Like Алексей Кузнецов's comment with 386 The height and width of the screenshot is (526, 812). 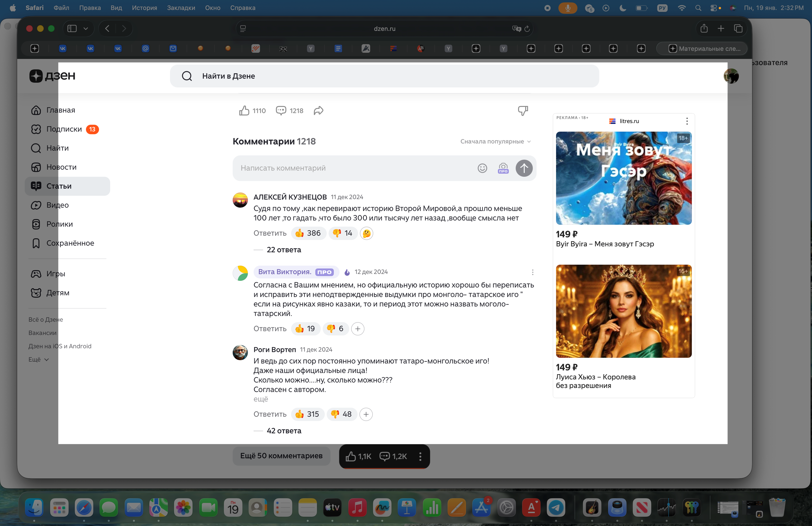pos(308,233)
